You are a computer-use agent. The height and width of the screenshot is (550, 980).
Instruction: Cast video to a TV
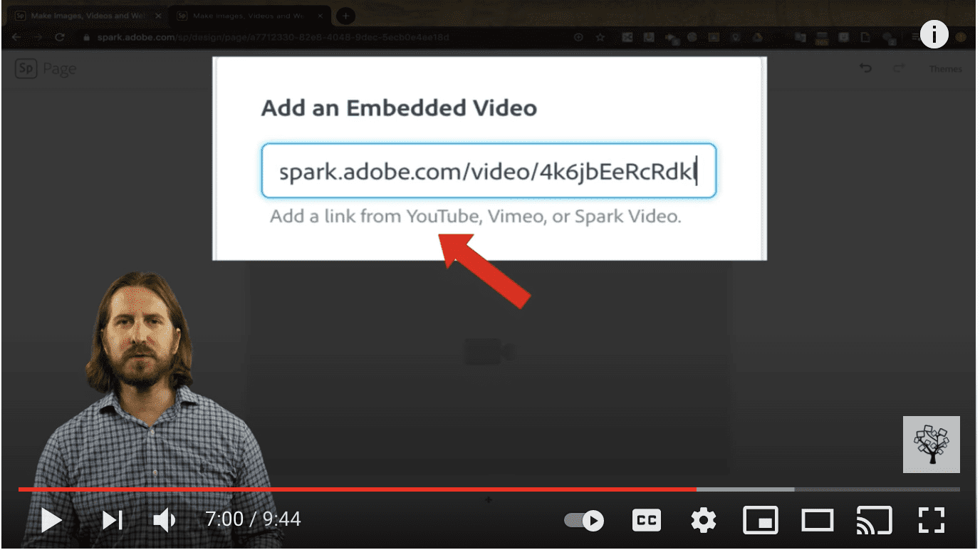point(874,521)
